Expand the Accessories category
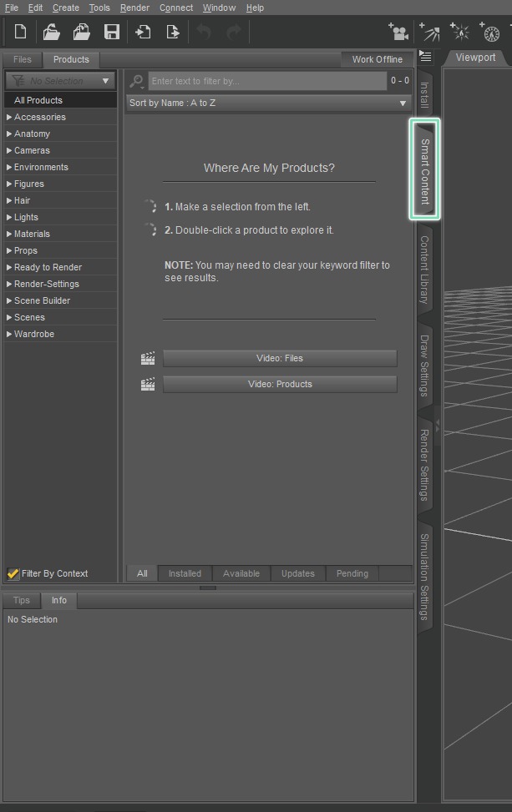The height and width of the screenshot is (812, 512). point(9,117)
